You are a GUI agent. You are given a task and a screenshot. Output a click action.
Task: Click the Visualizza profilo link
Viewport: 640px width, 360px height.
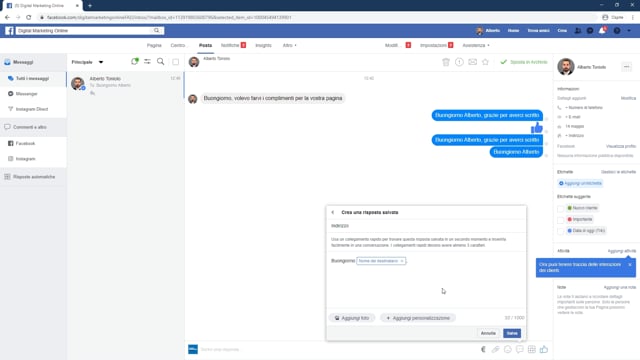tap(621, 146)
